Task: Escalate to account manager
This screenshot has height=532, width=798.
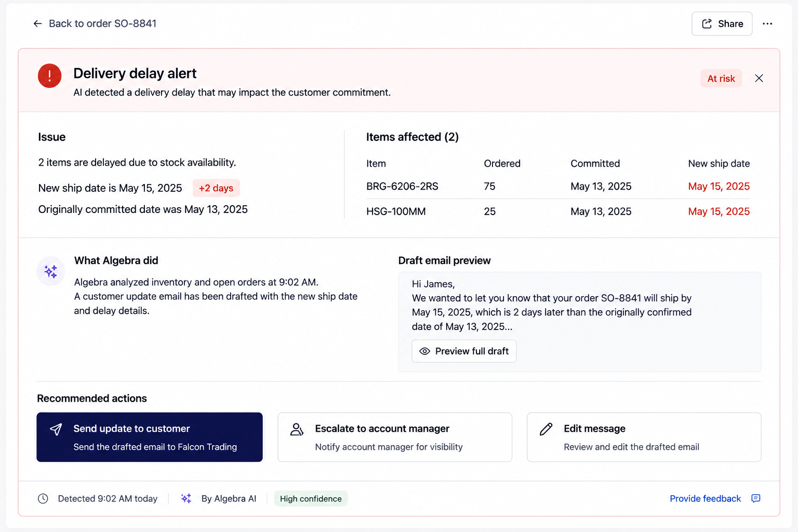Action: pos(395,437)
